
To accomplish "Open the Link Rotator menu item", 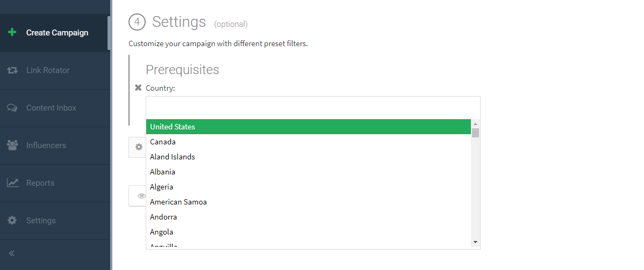I will click(x=48, y=70).
